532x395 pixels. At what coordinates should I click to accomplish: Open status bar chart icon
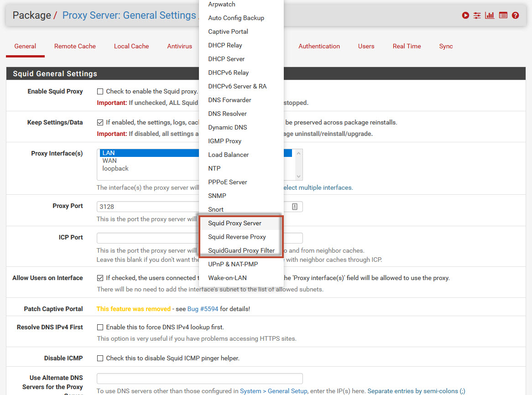coord(490,15)
